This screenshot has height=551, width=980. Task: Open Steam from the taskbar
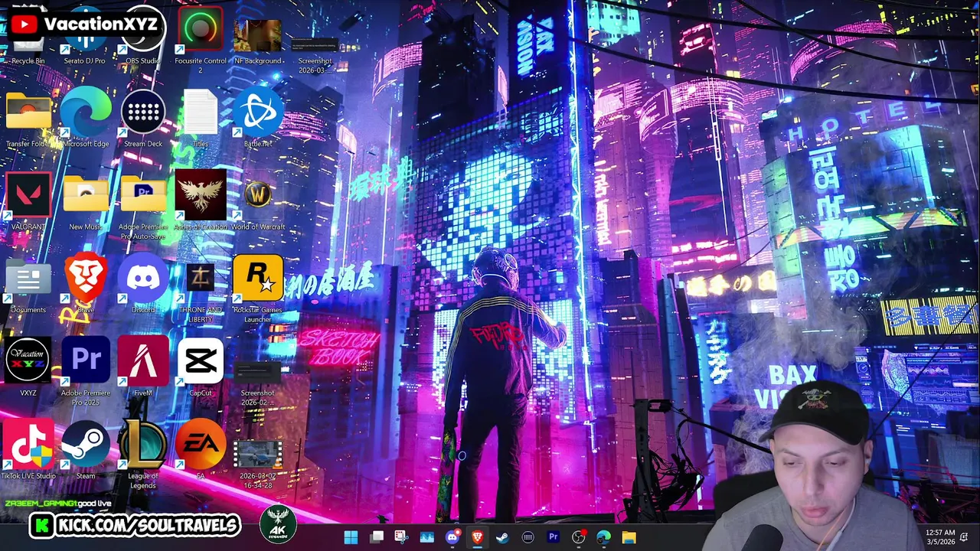coord(502,537)
